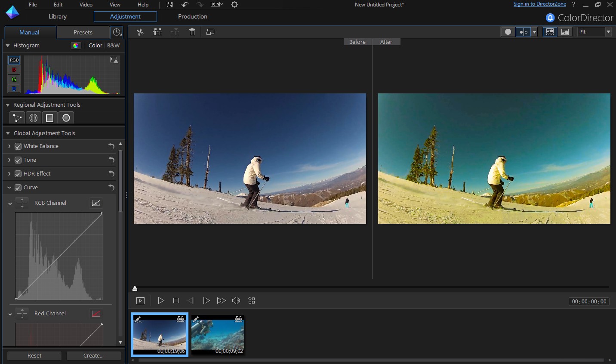The image size is (616, 364).
Task: Click the Create button in left panel
Action: pyautogui.click(x=93, y=356)
